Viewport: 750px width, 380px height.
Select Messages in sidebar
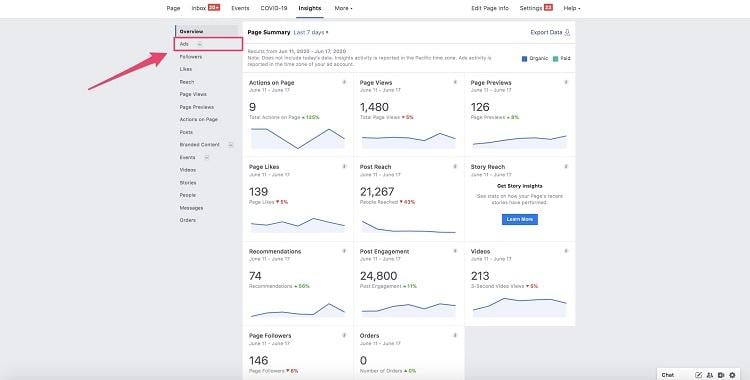click(x=191, y=208)
